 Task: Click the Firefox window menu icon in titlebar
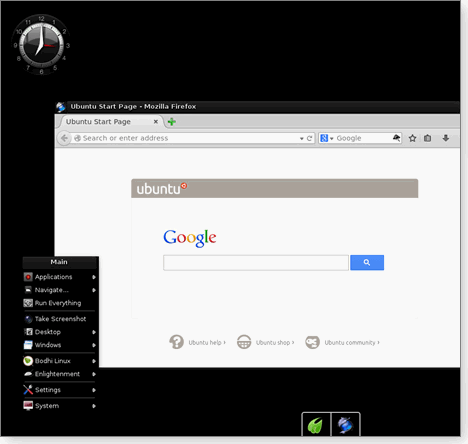[61, 107]
